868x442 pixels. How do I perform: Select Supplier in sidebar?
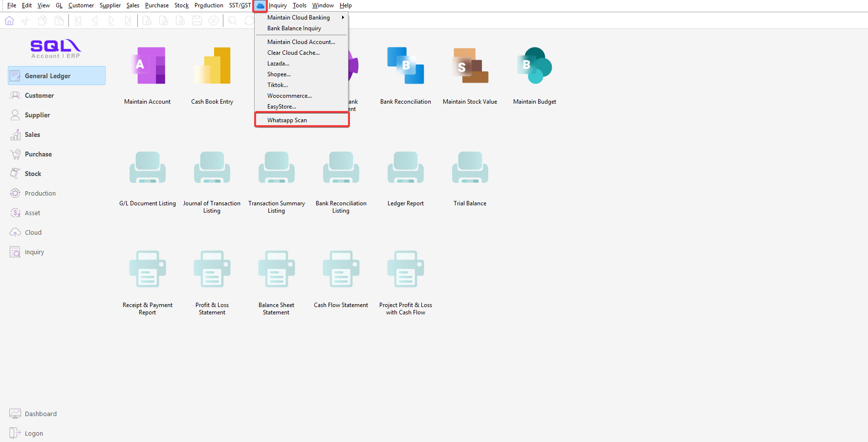57,115
